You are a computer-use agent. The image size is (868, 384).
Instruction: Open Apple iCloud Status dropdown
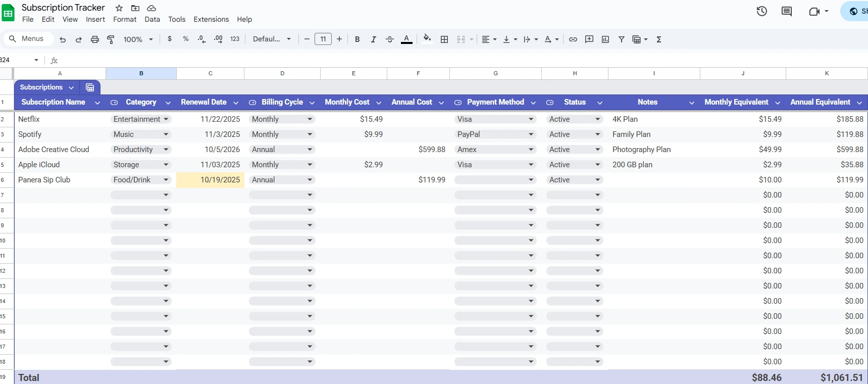598,165
